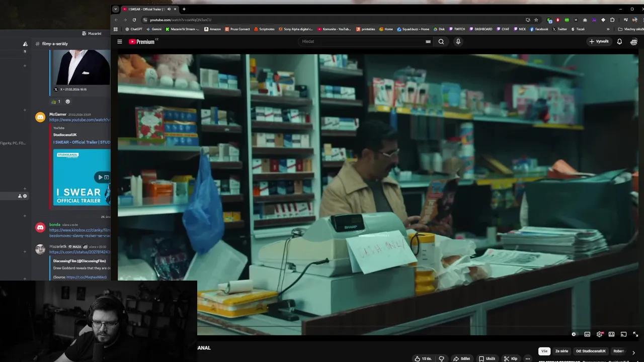This screenshot has height=362, width=644.
Task: Play the embedded I SWEAR trailer in Discord
Action: click(100, 177)
